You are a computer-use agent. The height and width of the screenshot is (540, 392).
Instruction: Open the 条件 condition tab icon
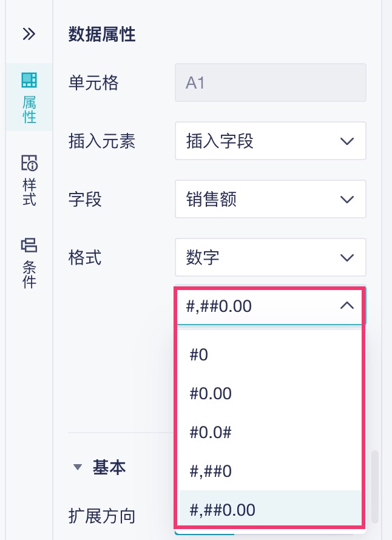click(29, 245)
